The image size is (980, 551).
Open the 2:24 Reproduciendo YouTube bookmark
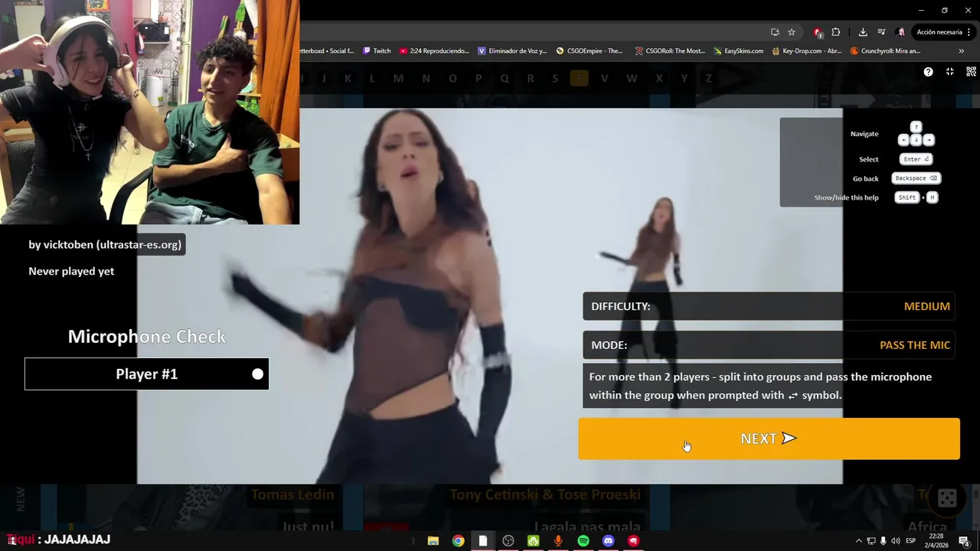pyautogui.click(x=434, y=51)
